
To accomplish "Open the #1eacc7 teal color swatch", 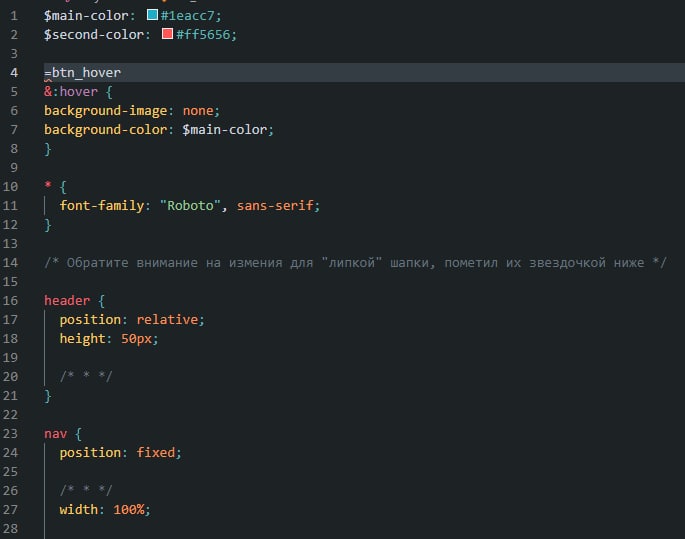I will [152, 15].
